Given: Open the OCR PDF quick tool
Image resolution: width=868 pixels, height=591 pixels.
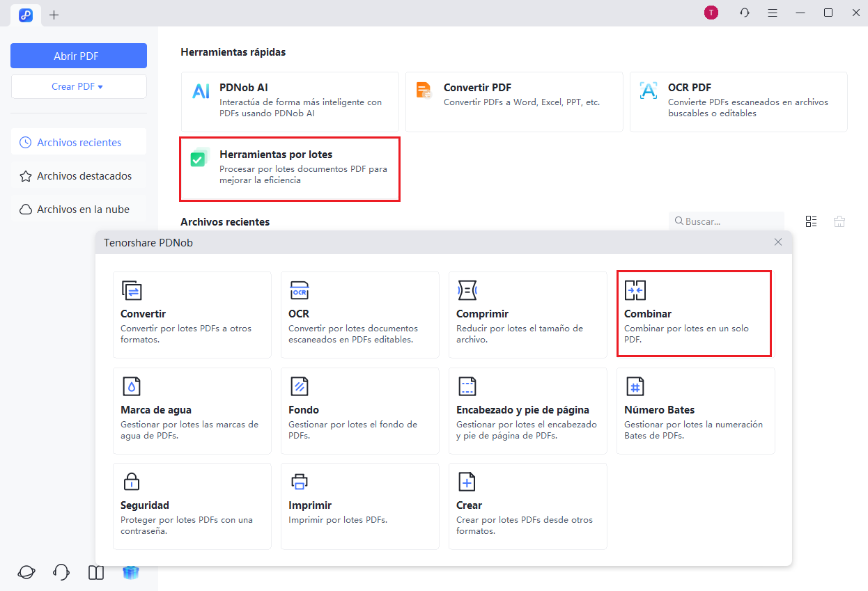Looking at the screenshot, I should point(738,102).
